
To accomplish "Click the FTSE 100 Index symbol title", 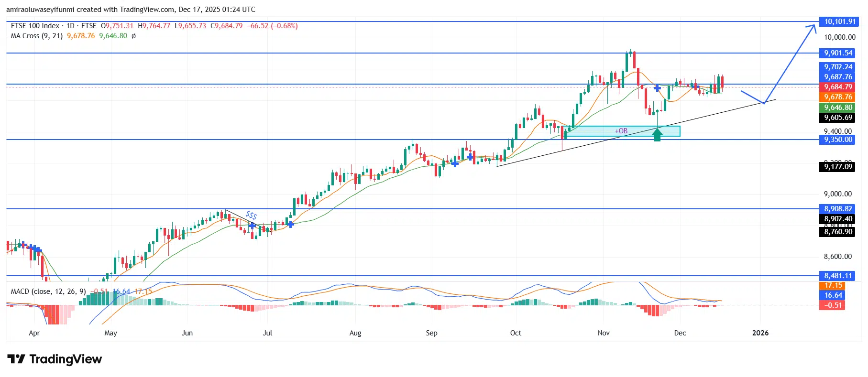I will click(x=35, y=26).
